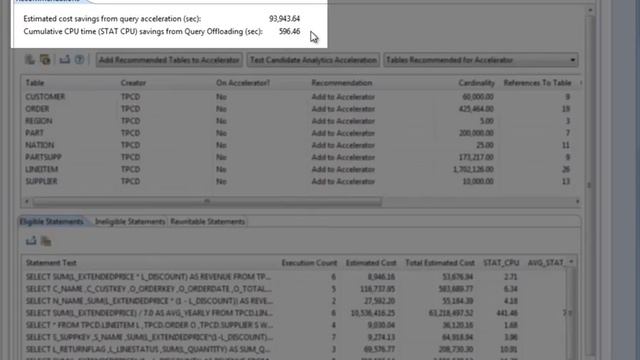Image resolution: width=640 pixels, height=360 pixels.
Task: Sort by Statement Text column header
Action: coord(51,263)
